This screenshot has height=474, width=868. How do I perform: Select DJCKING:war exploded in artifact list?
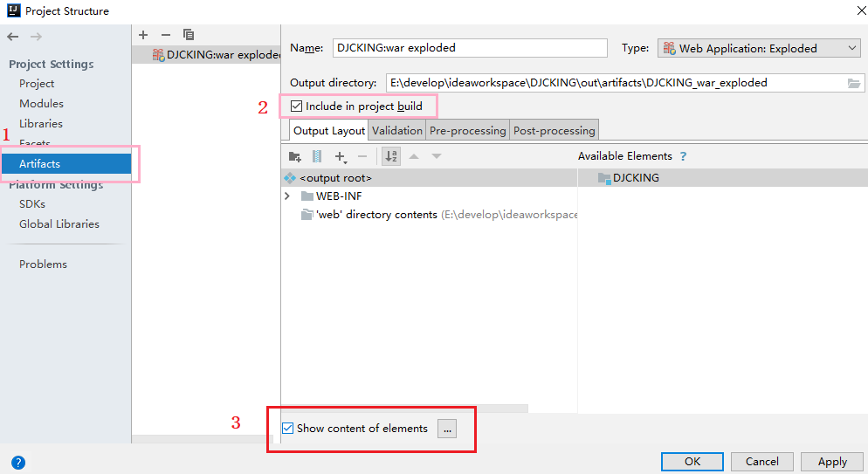point(206,55)
